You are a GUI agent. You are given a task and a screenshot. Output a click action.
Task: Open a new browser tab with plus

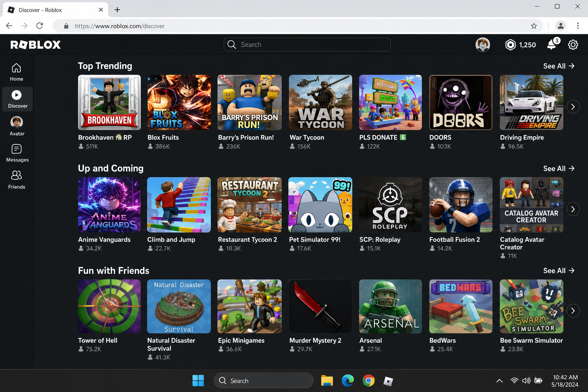coord(117,10)
